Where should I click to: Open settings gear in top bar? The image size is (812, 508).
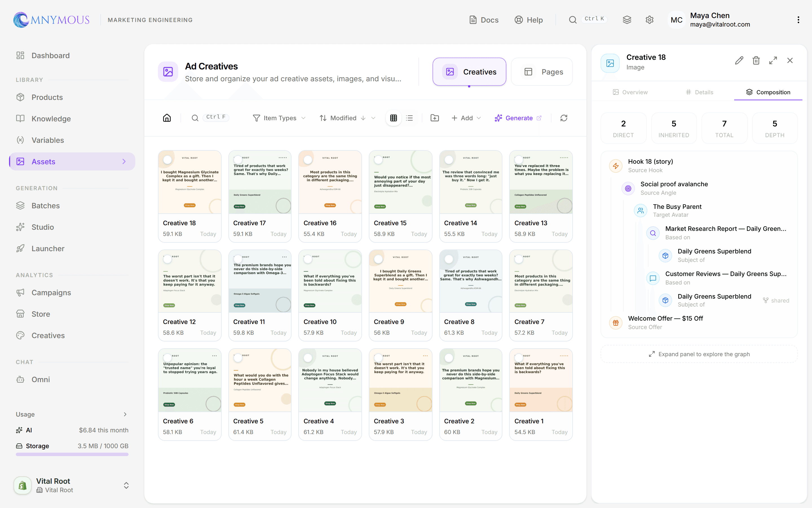(650, 20)
